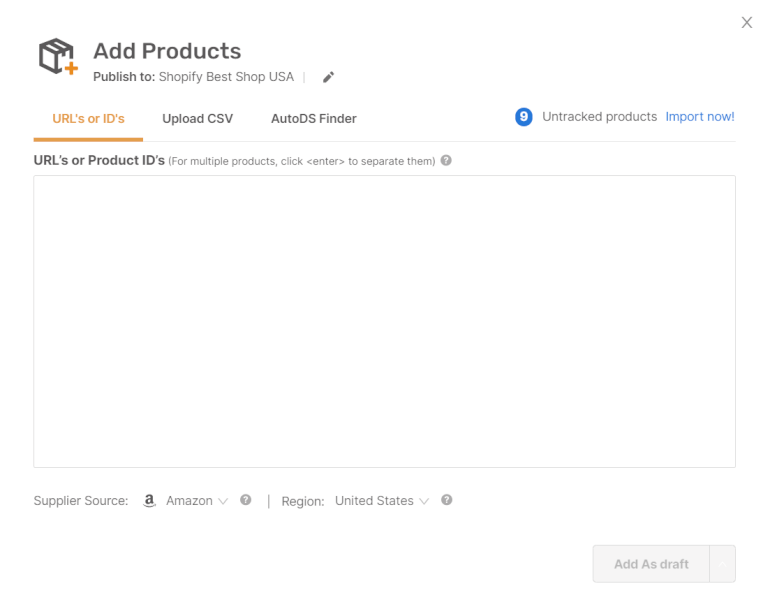Click the blue 9 untracked badge
Viewport: 770px width, 600px height.
(x=524, y=117)
